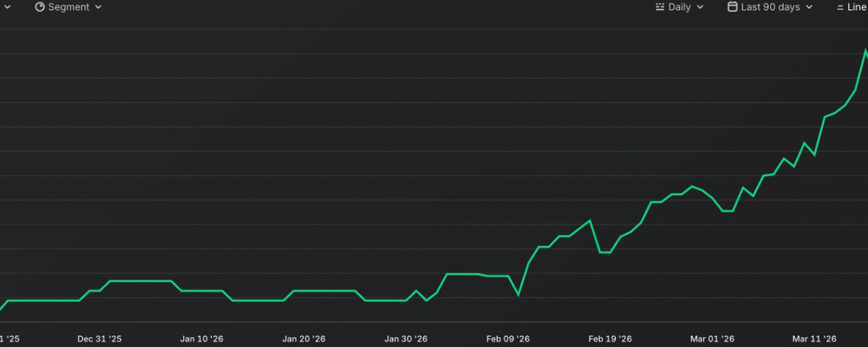This screenshot has height=347, width=868.
Task: Click the Mar 01 '26 axis label
Action: tap(713, 338)
